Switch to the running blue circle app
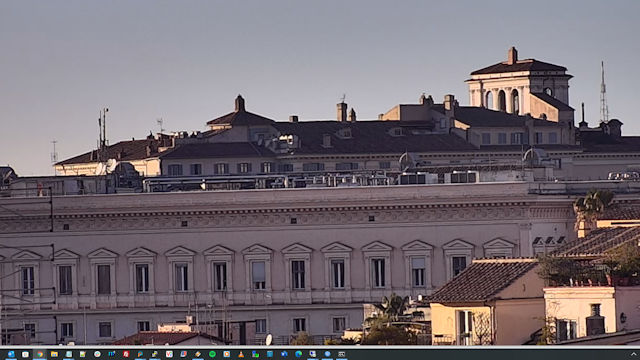Screen dimensions: 640x360 [x=327, y=354]
